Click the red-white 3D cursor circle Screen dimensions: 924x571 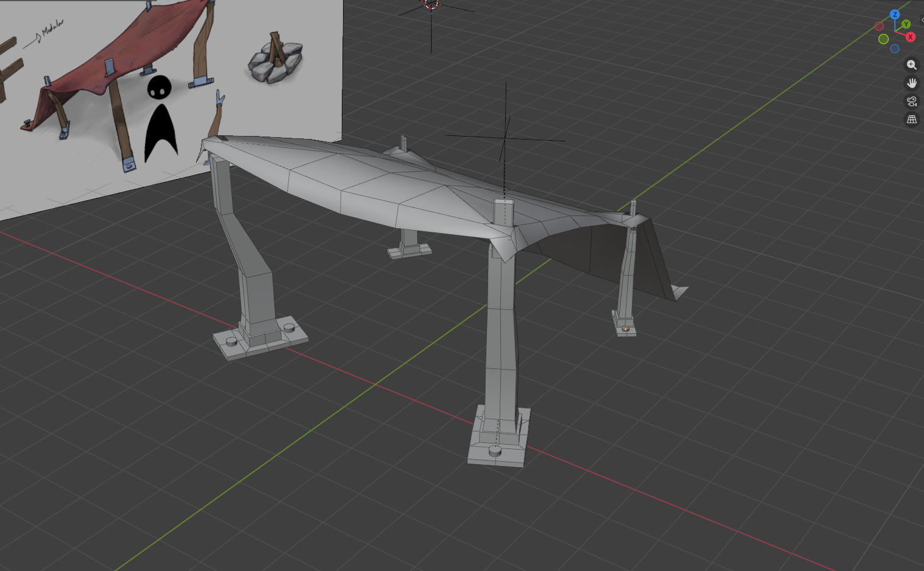click(431, 4)
